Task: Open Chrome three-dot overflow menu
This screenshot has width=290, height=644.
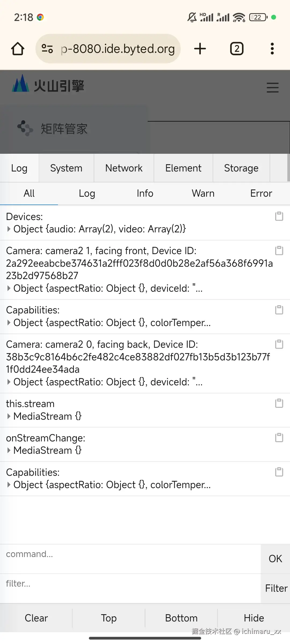Action: point(272,49)
